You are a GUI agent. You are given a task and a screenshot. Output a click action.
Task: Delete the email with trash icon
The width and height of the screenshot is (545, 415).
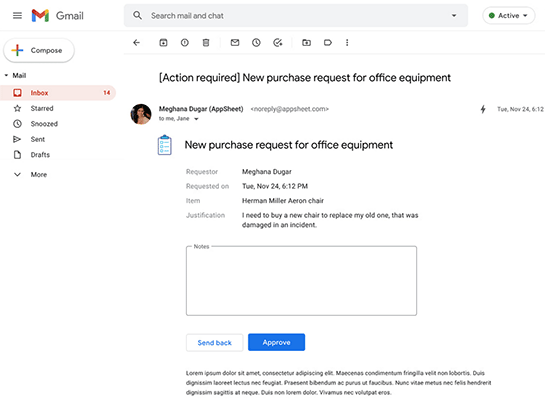click(x=206, y=42)
